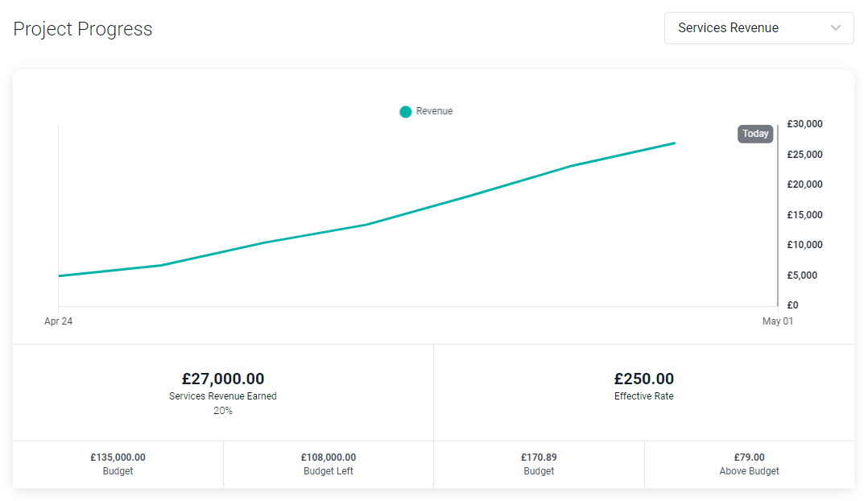This screenshot has height=501, width=868.
Task: Select the Effective Rate label
Action: [644, 395]
